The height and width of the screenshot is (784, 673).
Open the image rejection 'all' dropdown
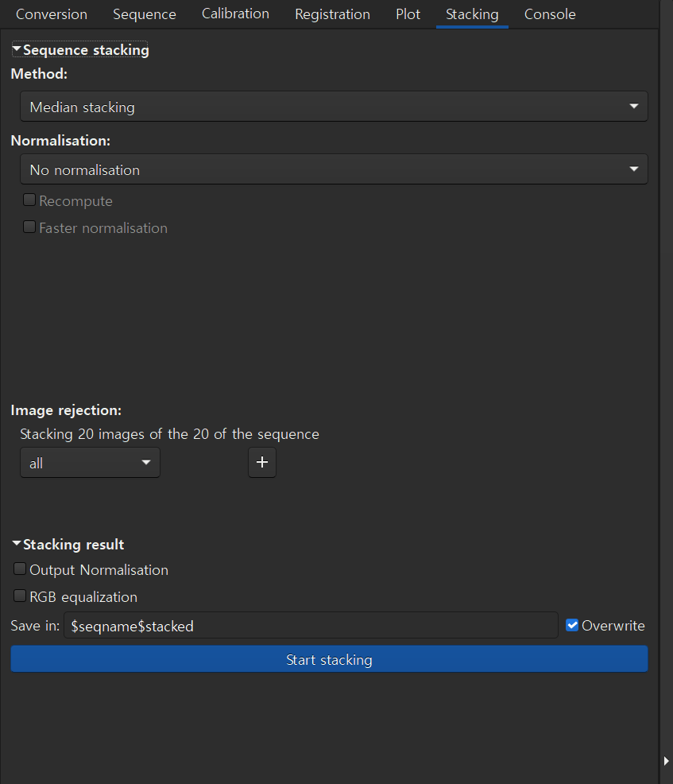click(x=89, y=462)
